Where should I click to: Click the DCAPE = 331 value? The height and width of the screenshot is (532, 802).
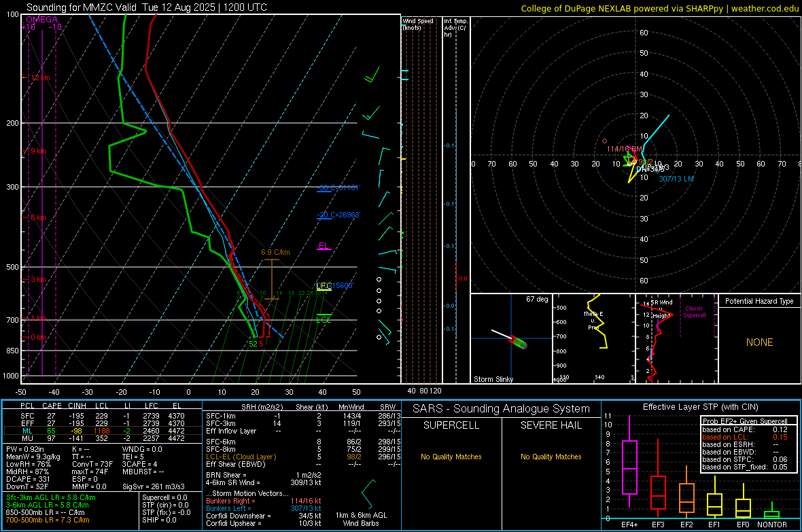[x=28, y=479]
